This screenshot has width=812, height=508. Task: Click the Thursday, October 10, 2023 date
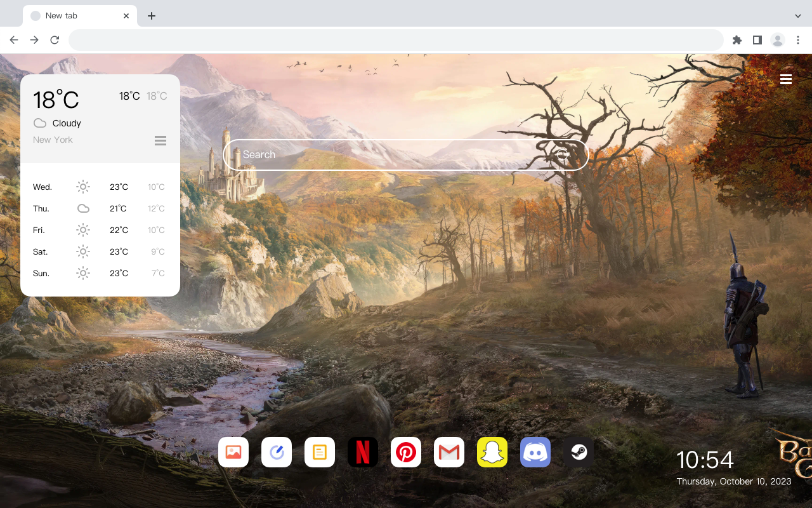(734, 481)
